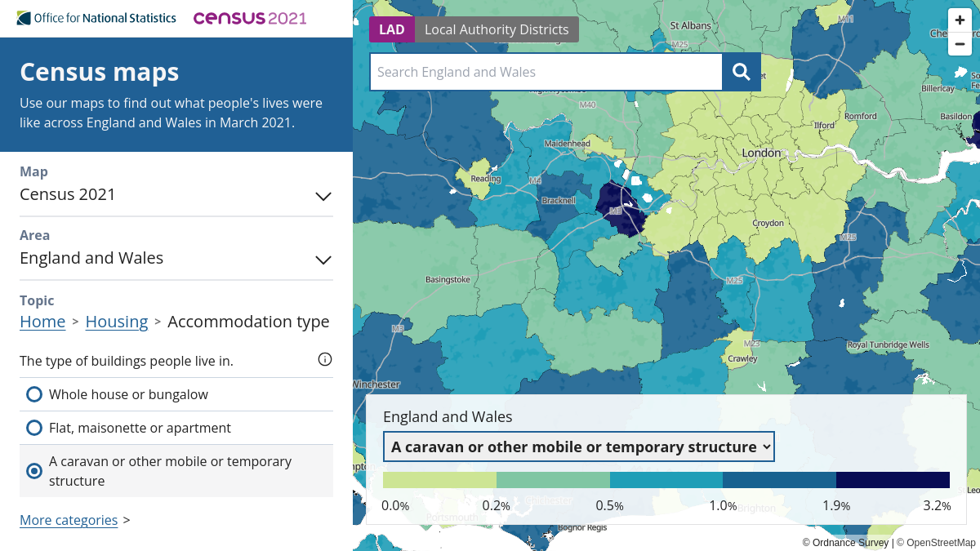Click the magnifying glass search button
This screenshot has width=980, height=551.
(x=742, y=72)
